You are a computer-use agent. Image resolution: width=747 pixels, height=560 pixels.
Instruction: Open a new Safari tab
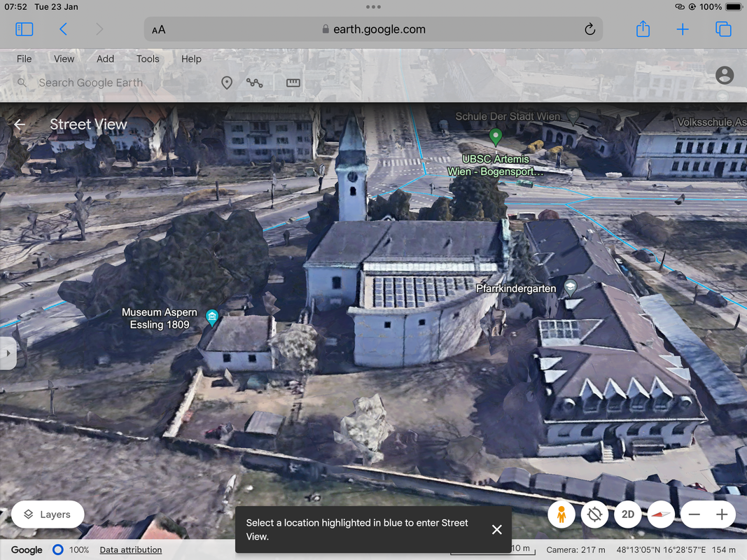682,29
